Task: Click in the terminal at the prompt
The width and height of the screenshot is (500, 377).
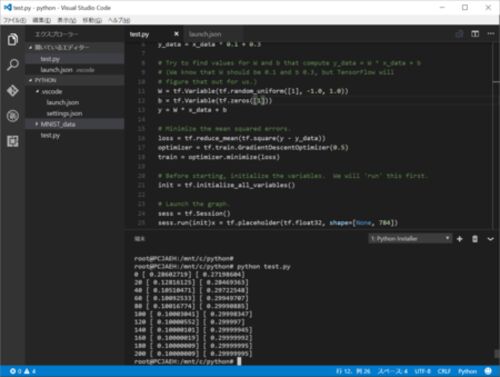Action: 239,361
